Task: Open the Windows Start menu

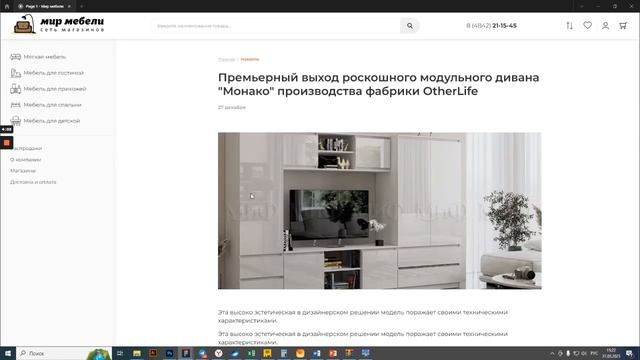Action: point(7,353)
